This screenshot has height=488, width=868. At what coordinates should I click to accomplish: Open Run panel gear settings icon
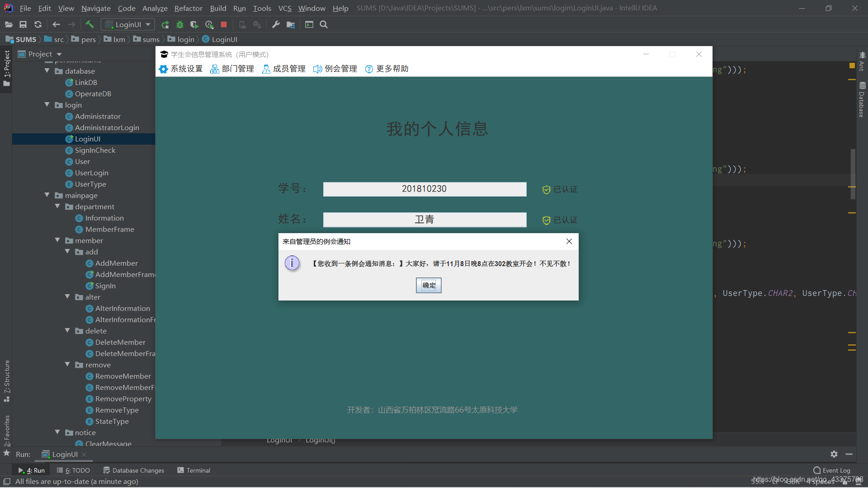(x=834, y=454)
